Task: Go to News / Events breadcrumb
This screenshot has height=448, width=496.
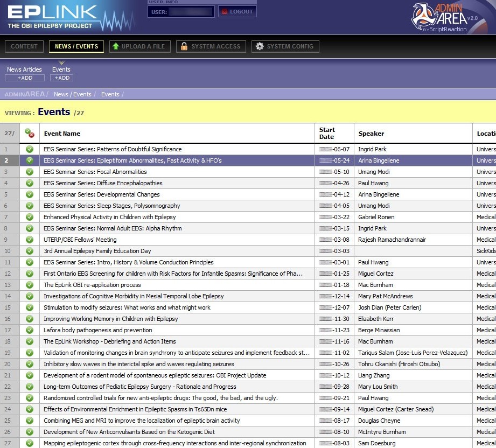Action: pos(73,94)
